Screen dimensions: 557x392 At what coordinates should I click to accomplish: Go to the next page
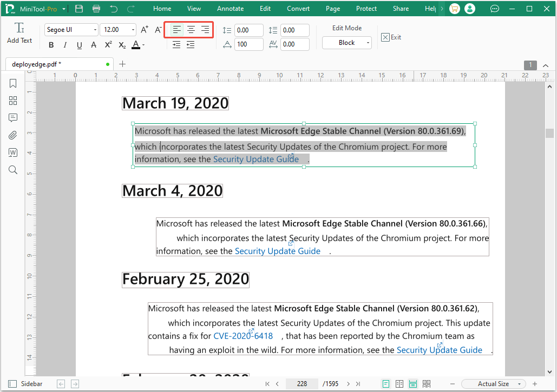[348, 384]
